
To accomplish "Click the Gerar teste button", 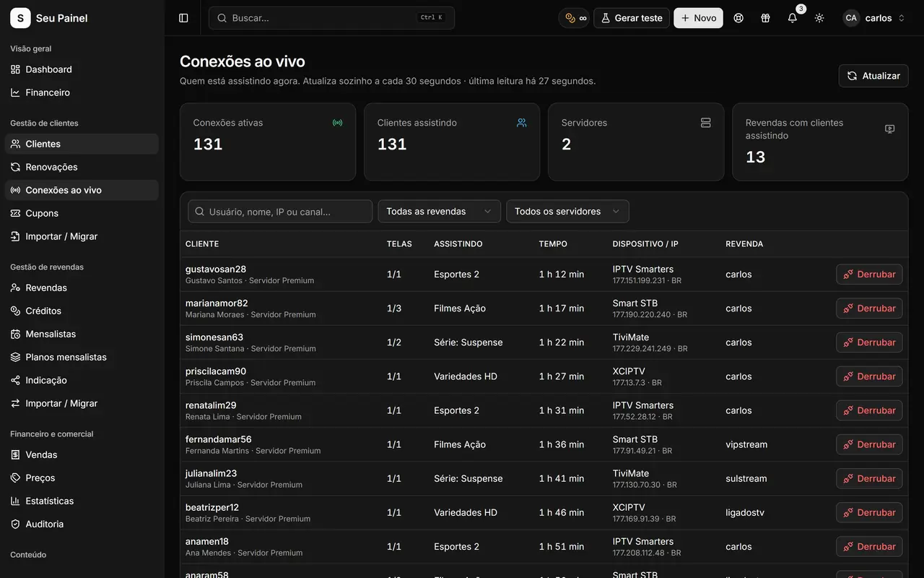I will [632, 18].
